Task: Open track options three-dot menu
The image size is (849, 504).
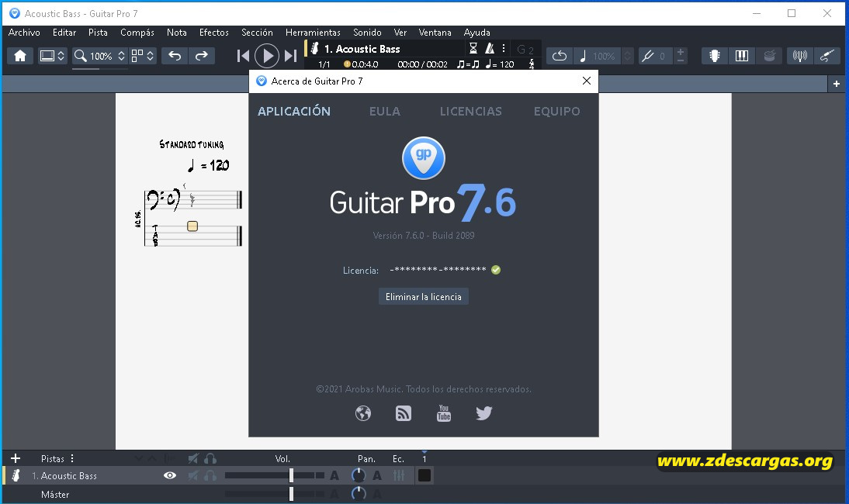Action: [x=504, y=49]
